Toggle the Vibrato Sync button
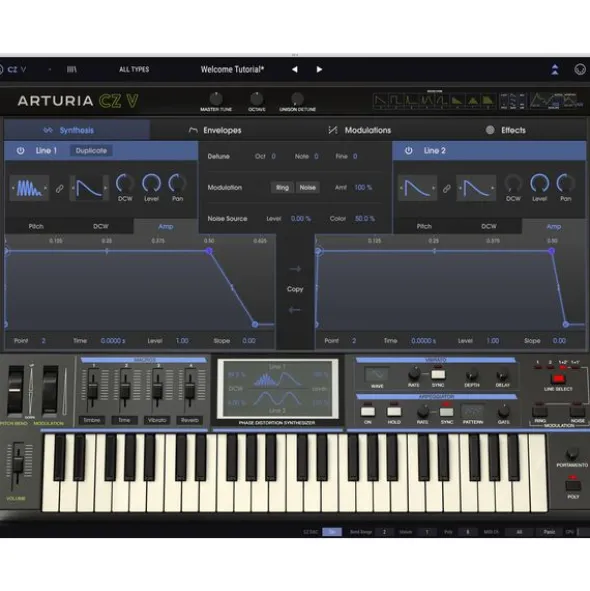Screen dimensions: 590x591 [x=438, y=374]
